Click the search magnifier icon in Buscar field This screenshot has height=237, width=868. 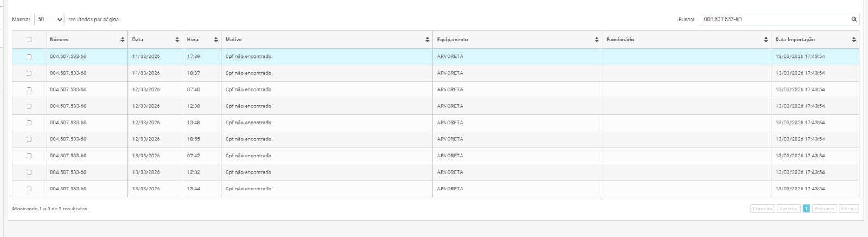tap(854, 20)
